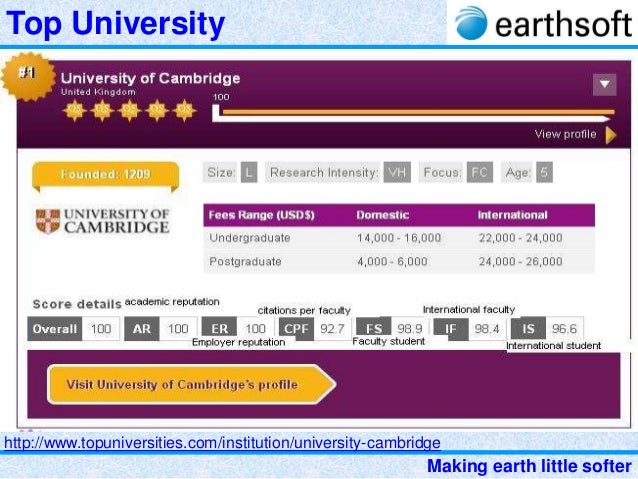Click Visit University of Cambridge's profile button
Screen dimensions: 638x479
[191, 385]
